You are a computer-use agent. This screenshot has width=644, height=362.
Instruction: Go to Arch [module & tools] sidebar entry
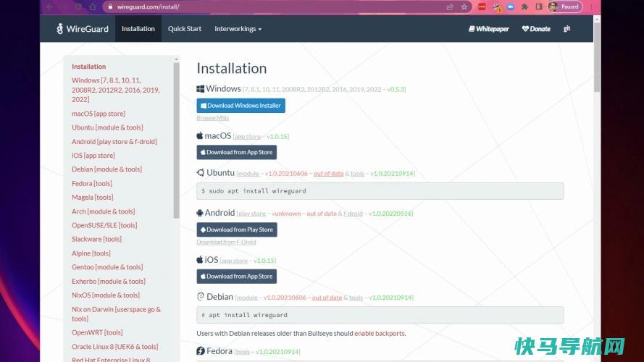pos(103,211)
